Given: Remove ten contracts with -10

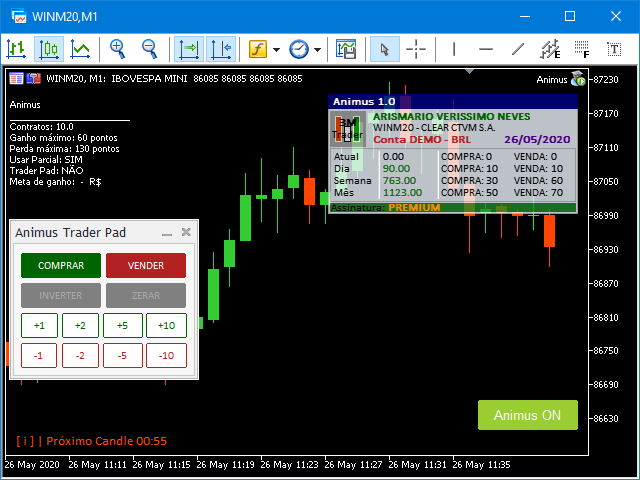Looking at the screenshot, I should coord(167,356).
